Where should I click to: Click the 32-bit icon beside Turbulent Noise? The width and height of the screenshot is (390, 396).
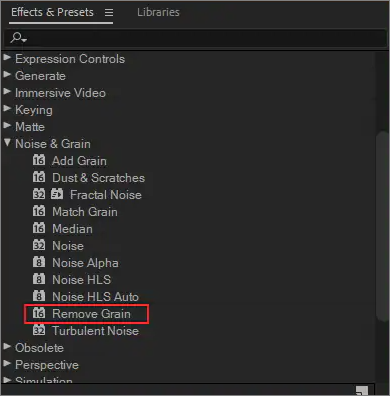[x=39, y=330]
